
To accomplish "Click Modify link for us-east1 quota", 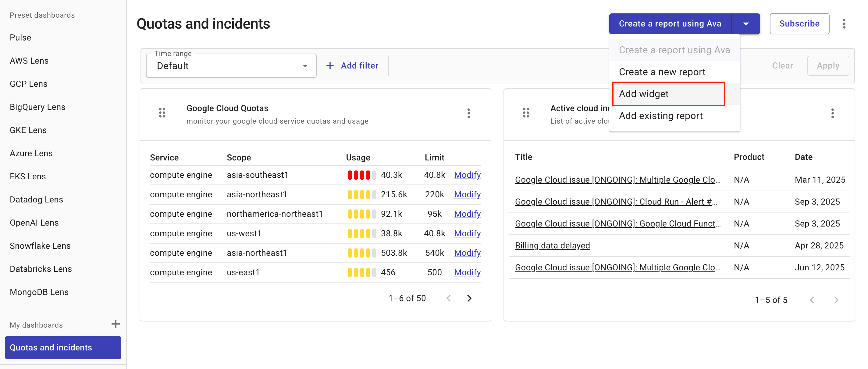I will coord(467,272).
